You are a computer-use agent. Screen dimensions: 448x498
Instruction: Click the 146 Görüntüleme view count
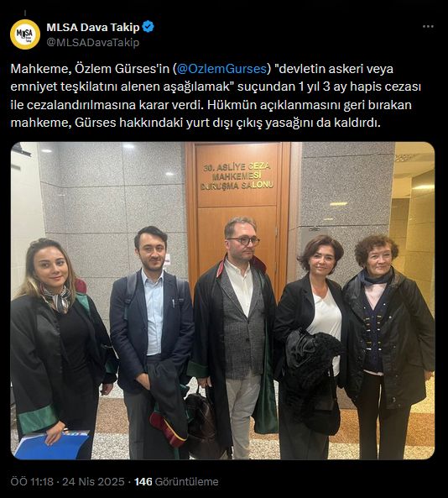(x=176, y=481)
